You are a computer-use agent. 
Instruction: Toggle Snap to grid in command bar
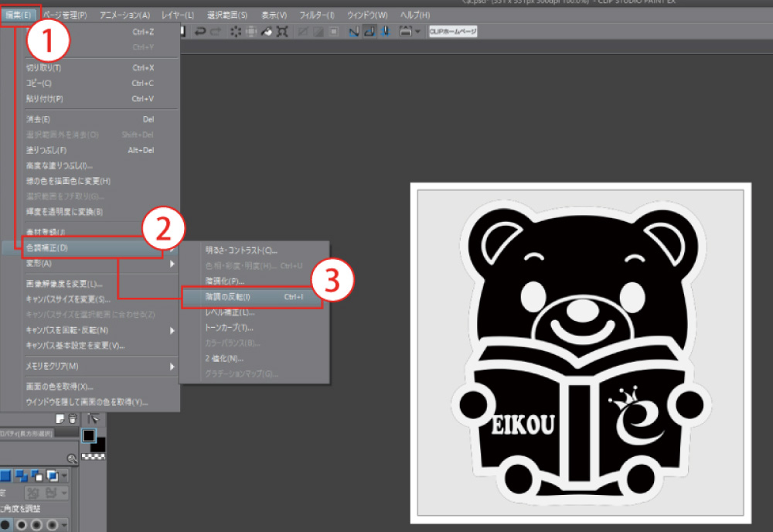tap(385, 32)
